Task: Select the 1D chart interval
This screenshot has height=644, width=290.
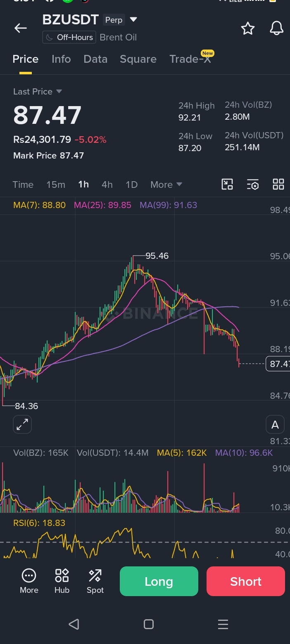Action: pos(131,185)
